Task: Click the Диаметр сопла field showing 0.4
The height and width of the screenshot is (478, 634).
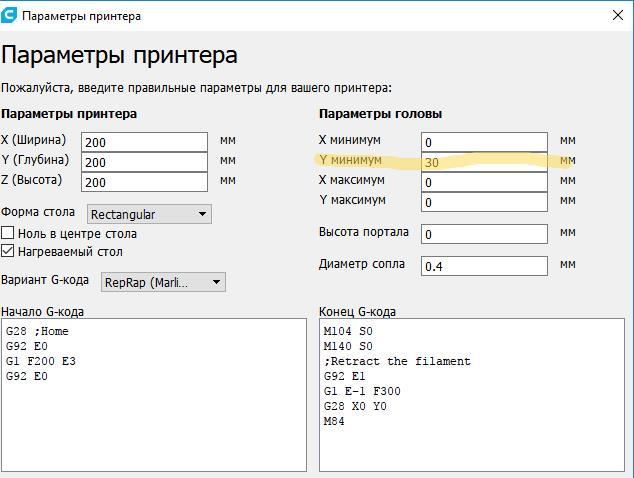Action: 484,266
